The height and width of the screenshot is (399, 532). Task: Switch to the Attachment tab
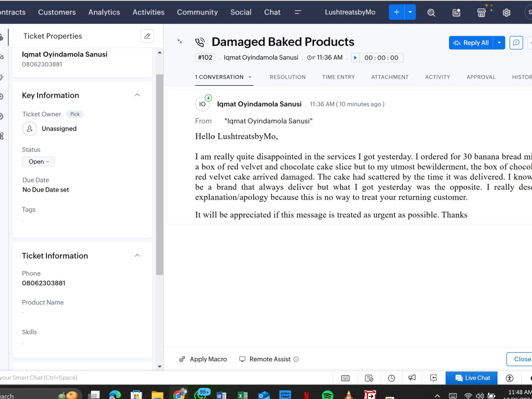click(390, 77)
